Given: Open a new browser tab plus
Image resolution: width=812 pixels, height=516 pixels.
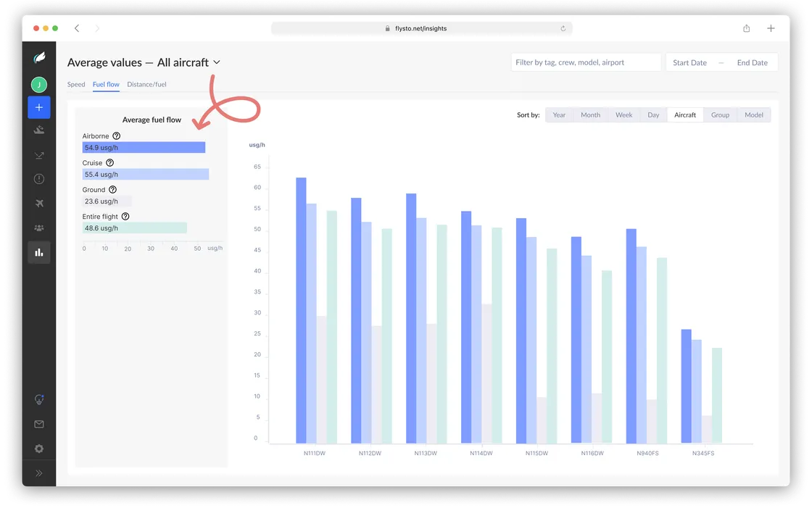Looking at the screenshot, I should (771, 28).
